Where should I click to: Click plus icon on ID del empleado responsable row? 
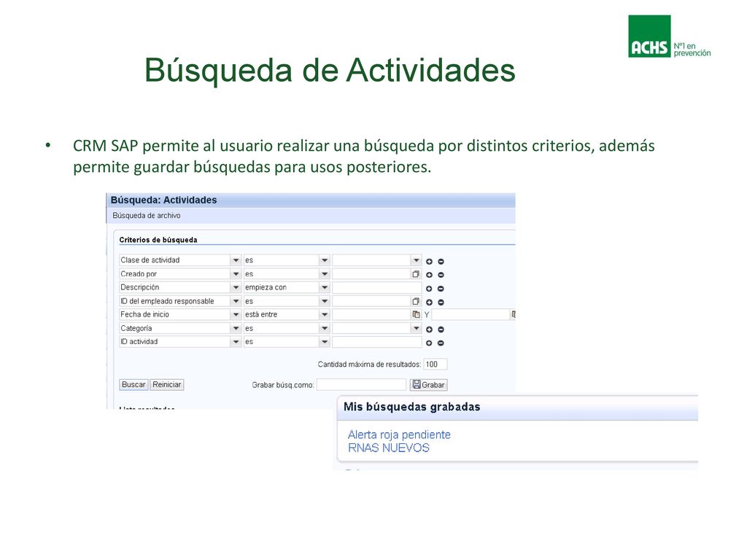coord(429,302)
